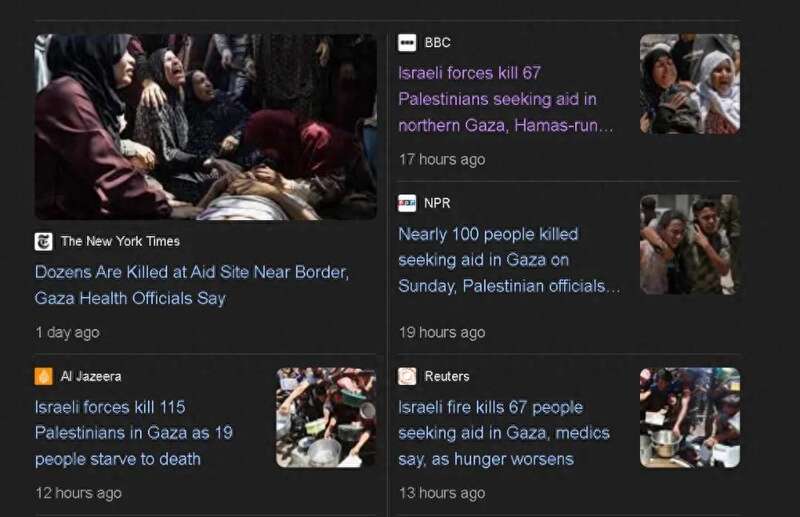Open 'Israeli forces kill 67 Palestinians' BBC headline
Image resolution: width=800 pixels, height=517 pixels.
click(x=506, y=99)
